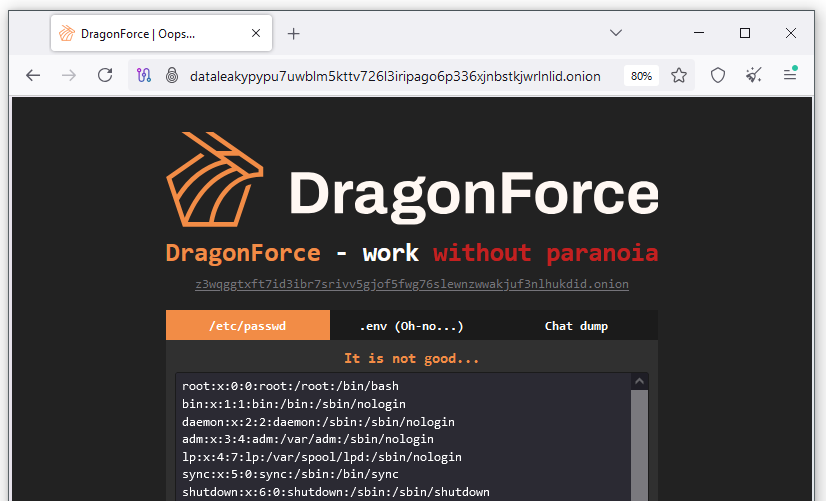Go back using the browser back arrow
This screenshot has height=501, width=826.
(33, 75)
